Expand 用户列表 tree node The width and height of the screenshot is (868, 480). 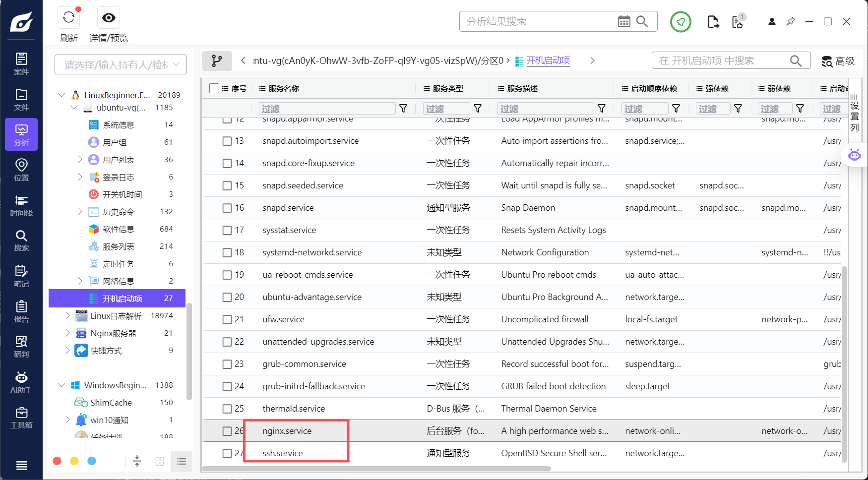pyautogui.click(x=80, y=159)
